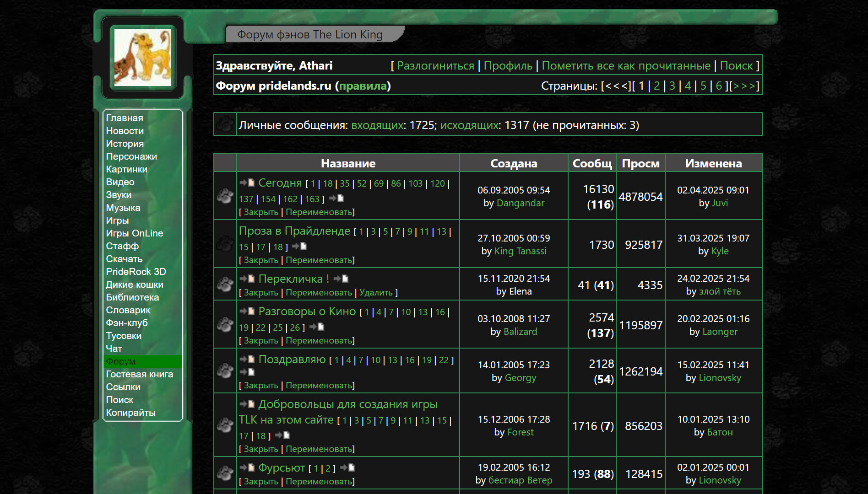Click last-post arrow icon after Перекличка
The image size is (868, 494).
(341, 279)
